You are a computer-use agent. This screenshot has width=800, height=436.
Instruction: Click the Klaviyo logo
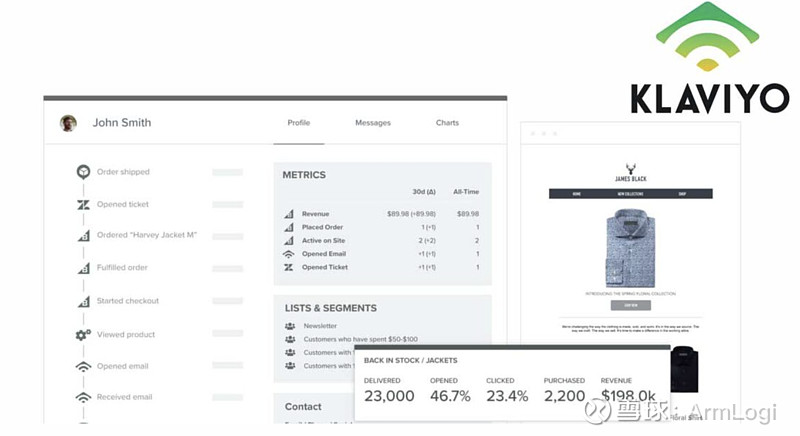[710, 58]
